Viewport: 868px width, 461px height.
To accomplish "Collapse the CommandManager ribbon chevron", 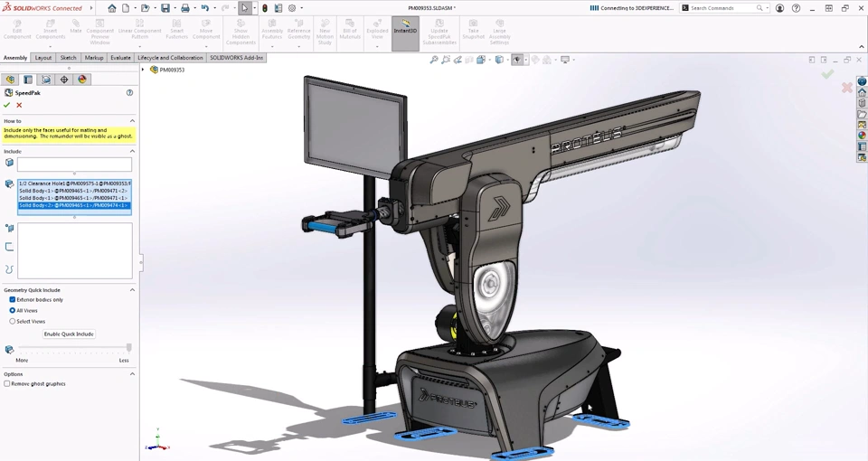I will (x=862, y=47).
